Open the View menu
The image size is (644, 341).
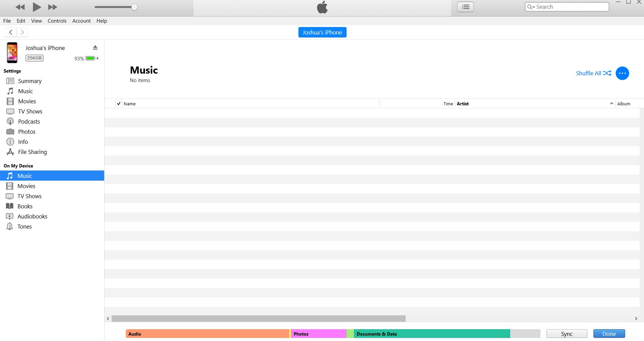(x=36, y=21)
